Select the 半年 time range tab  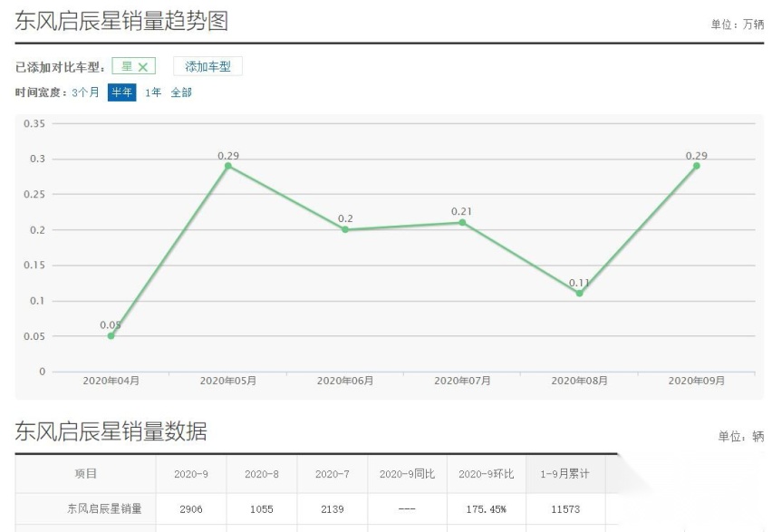coord(121,92)
